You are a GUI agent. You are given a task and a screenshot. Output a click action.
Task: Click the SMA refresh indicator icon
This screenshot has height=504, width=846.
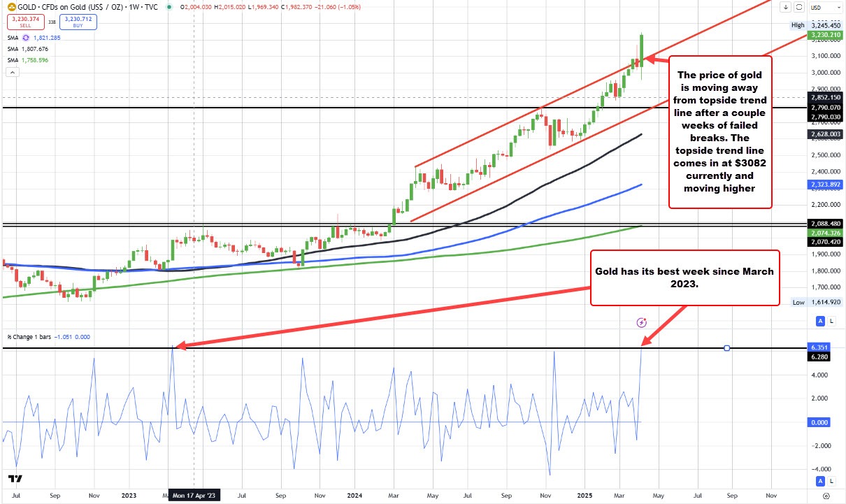click(27, 38)
